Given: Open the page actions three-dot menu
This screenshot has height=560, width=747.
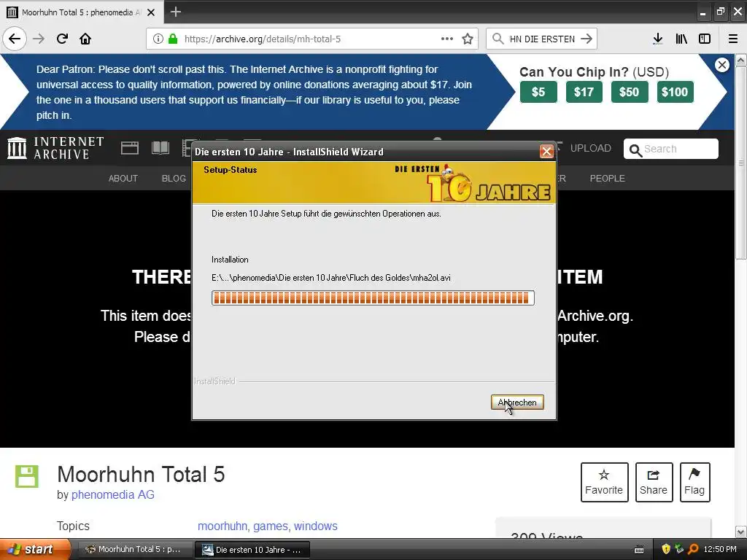Looking at the screenshot, I should click(x=447, y=39).
